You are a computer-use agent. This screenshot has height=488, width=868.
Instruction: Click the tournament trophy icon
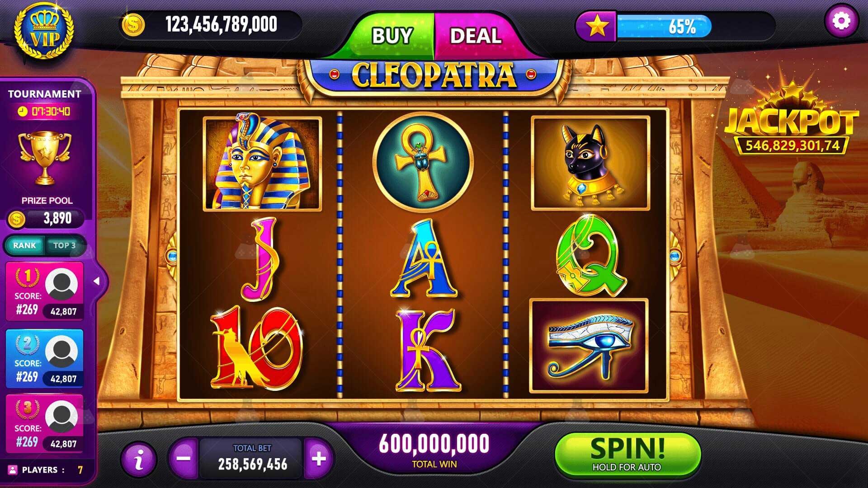point(45,157)
